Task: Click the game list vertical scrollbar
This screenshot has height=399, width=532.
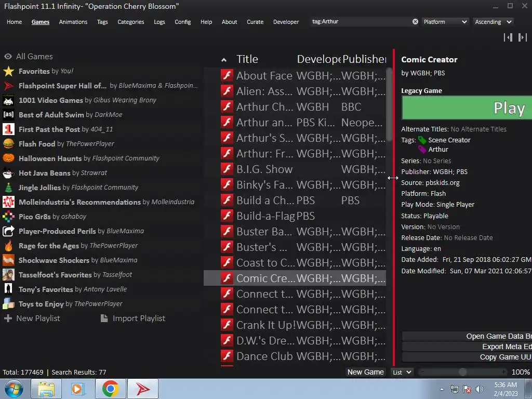Action: [x=389, y=105]
